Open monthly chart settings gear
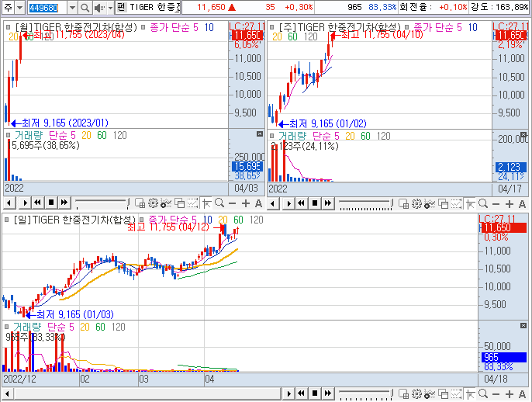The height and width of the screenshot is (402, 532). (153, 203)
